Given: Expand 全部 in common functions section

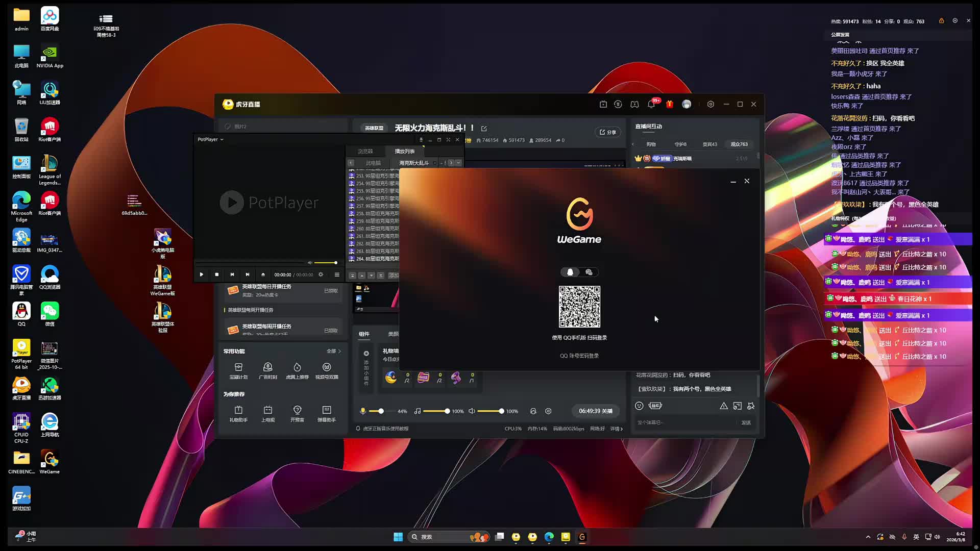Looking at the screenshot, I should coord(333,351).
